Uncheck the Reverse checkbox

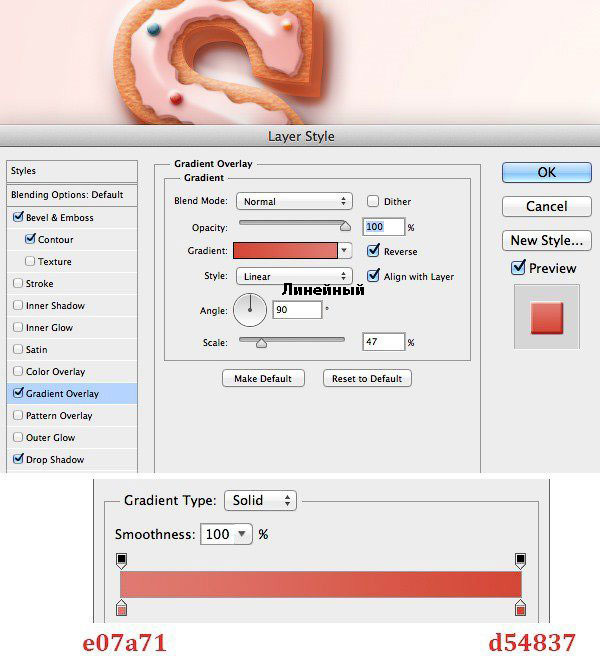[x=373, y=250]
